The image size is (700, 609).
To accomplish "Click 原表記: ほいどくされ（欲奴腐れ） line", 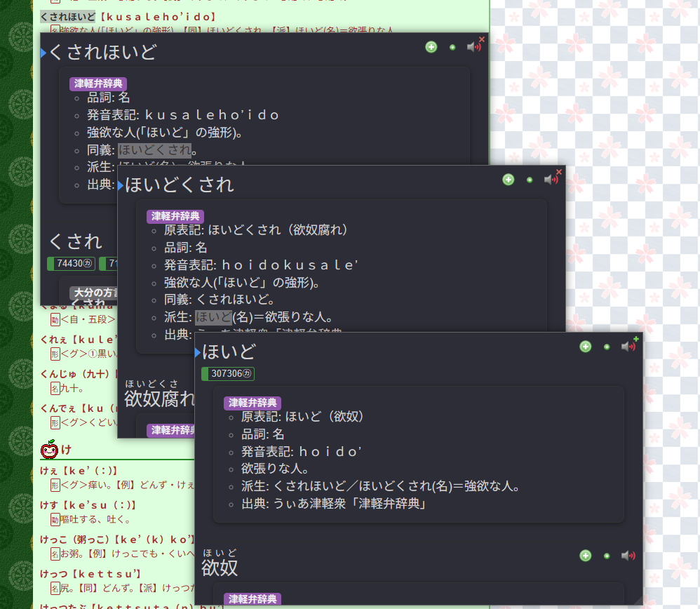I will point(256,230).
